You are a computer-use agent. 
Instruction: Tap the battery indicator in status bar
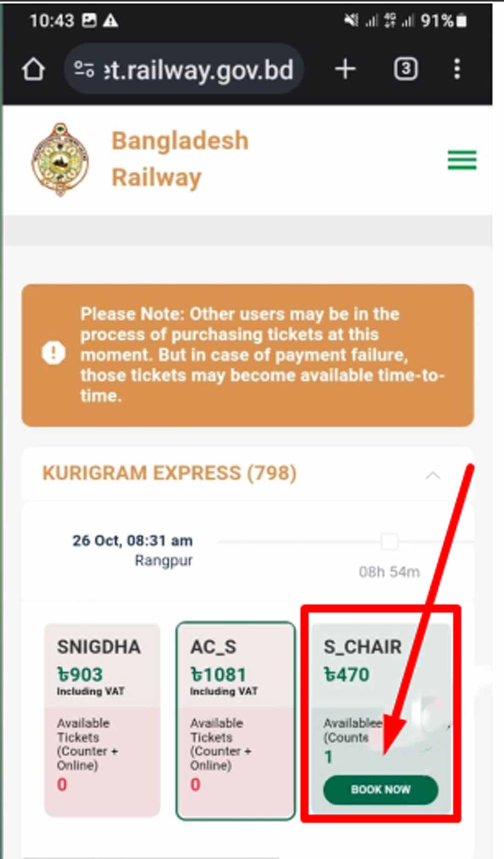point(462,21)
